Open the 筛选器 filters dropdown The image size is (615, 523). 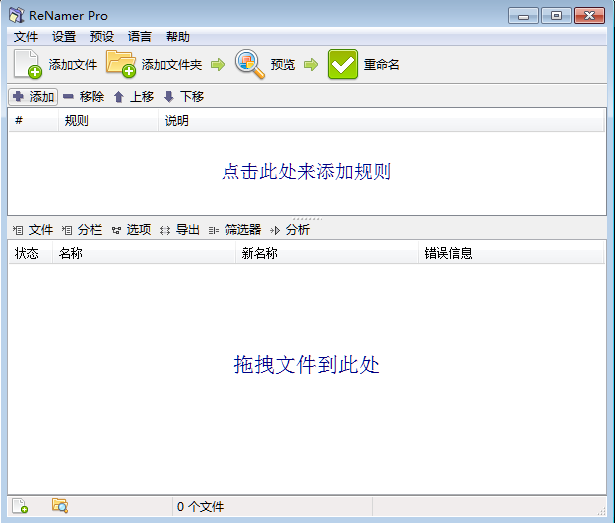[x=236, y=230]
